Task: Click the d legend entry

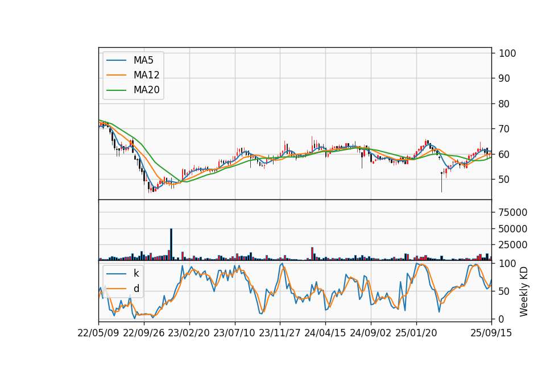Action: tap(123, 289)
